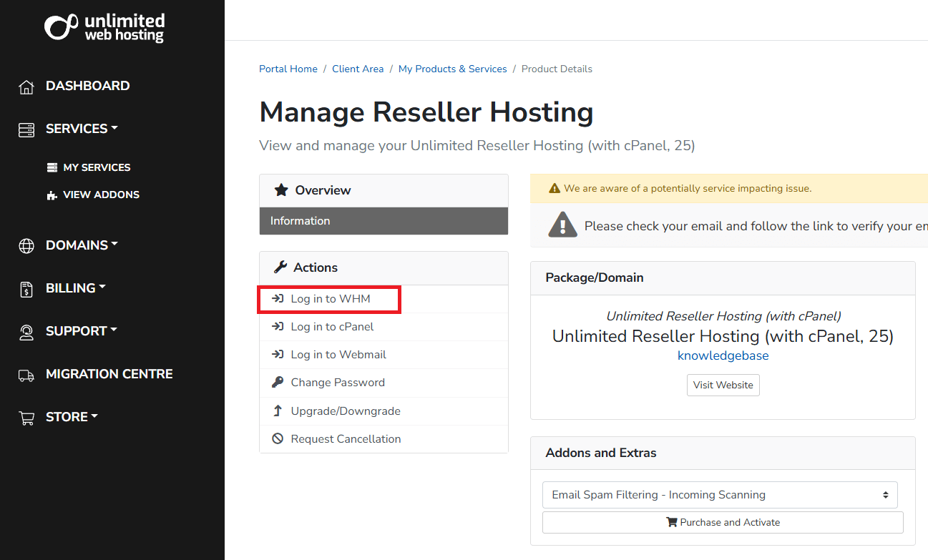Click the View Addons puzzle icon
This screenshot has width=928, height=560.
point(52,195)
